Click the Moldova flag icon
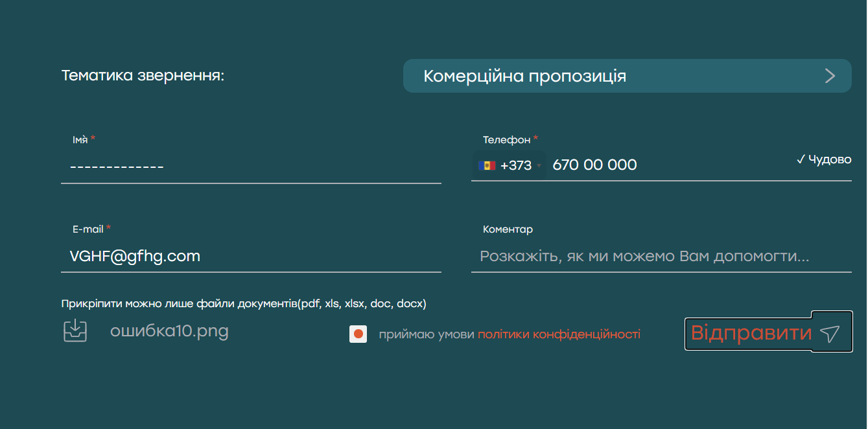This screenshot has height=429, width=868. [487, 165]
